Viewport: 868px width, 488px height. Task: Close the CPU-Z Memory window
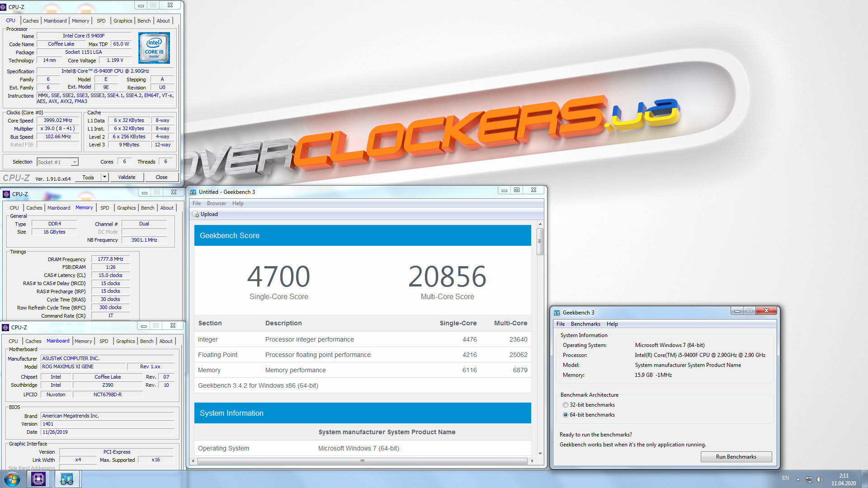(174, 192)
